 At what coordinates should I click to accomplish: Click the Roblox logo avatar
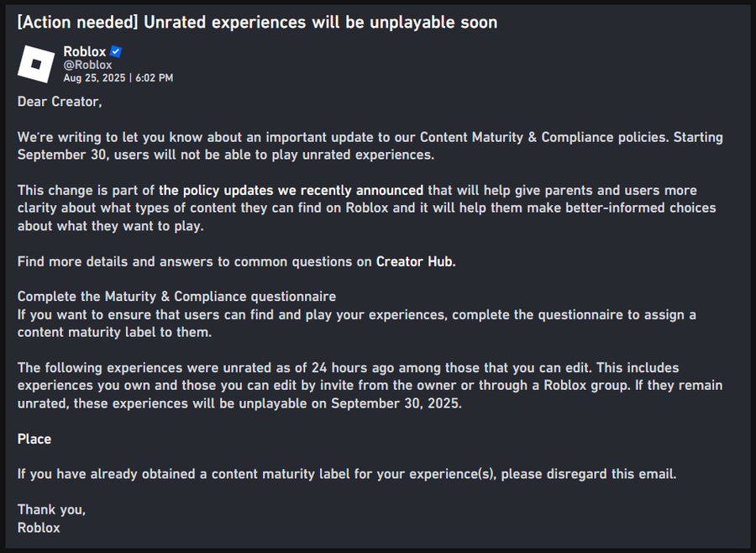coord(36,64)
